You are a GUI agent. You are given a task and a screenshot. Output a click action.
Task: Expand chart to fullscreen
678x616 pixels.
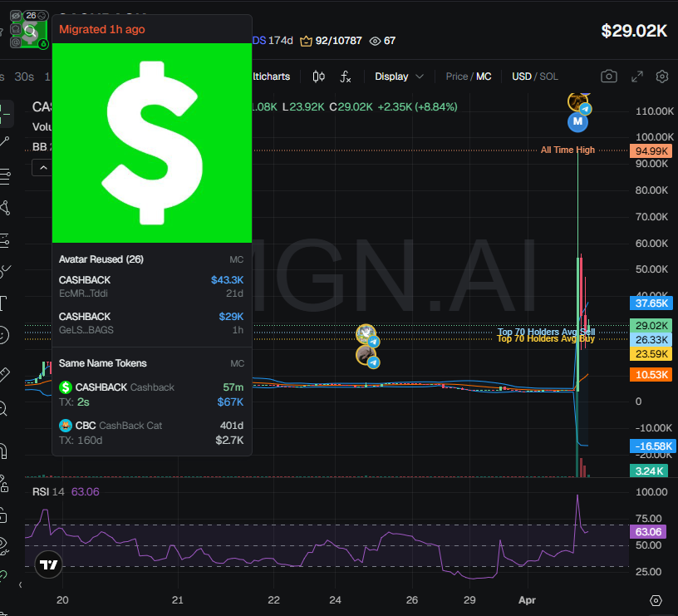(637, 76)
